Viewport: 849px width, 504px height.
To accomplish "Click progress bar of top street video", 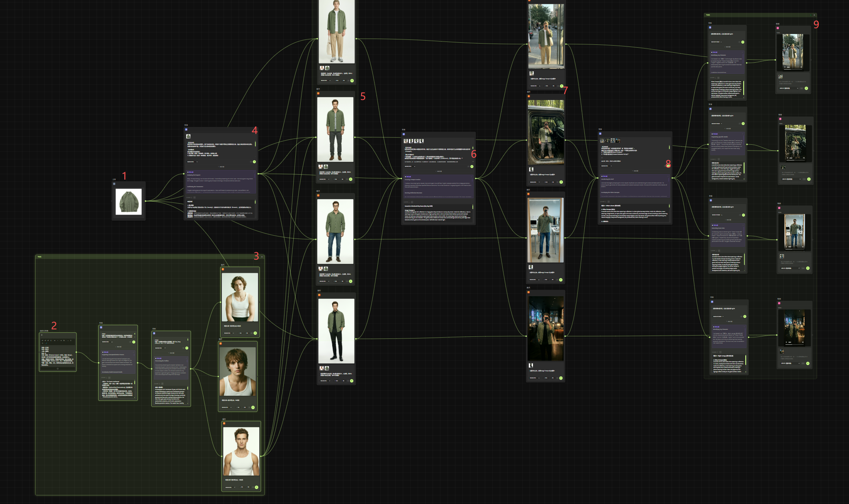I will (793, 69).
